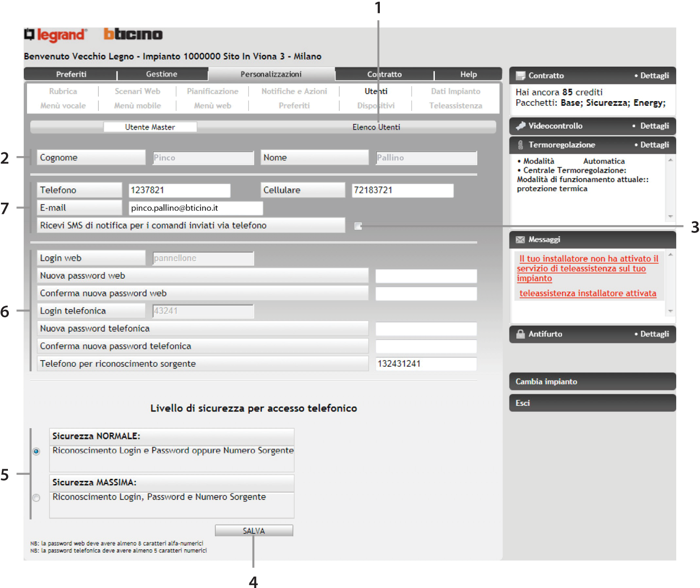Open the Contratto main tab
Screen dimensions: 700x588
coord(384,74)
